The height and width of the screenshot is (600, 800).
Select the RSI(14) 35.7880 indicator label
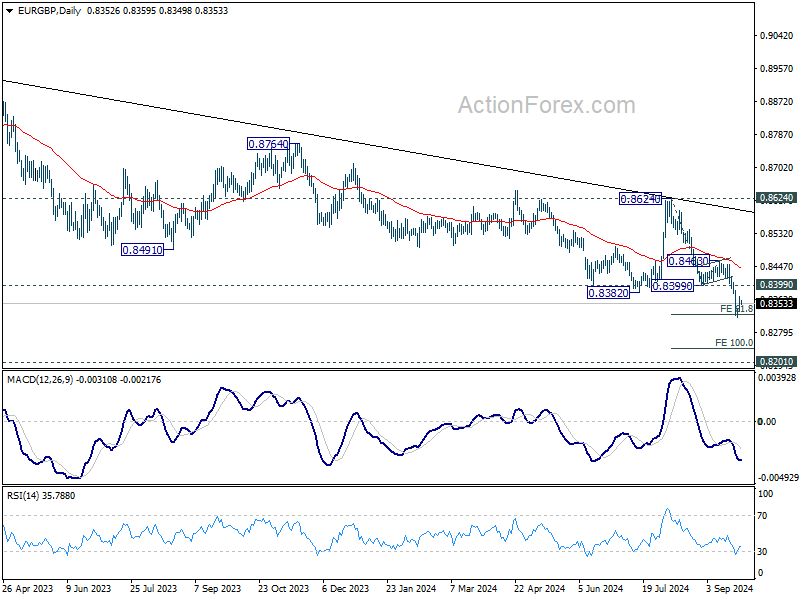(x=41, y=495)
